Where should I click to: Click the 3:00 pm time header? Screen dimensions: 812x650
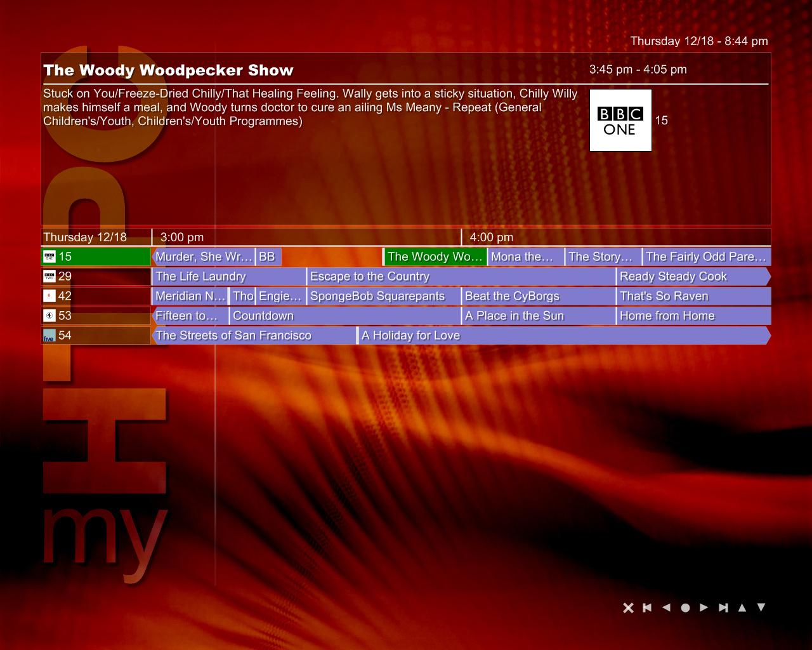[x=182, y=237]
